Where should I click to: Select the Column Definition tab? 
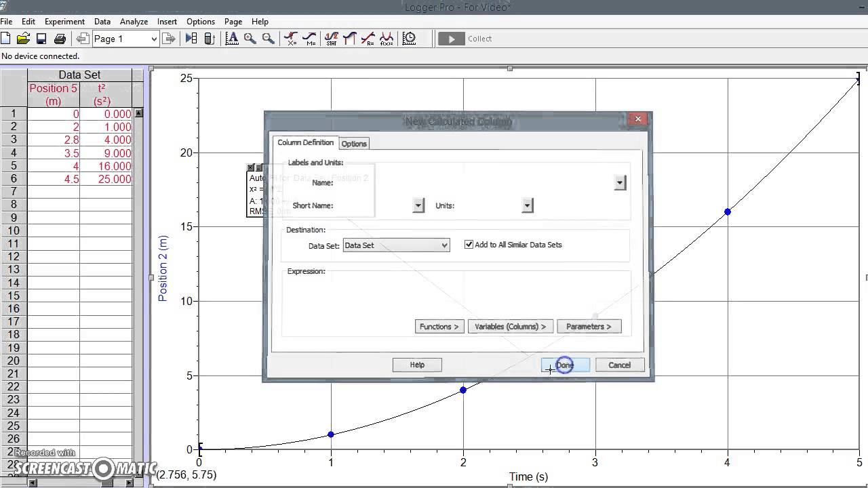click(305, 142)
